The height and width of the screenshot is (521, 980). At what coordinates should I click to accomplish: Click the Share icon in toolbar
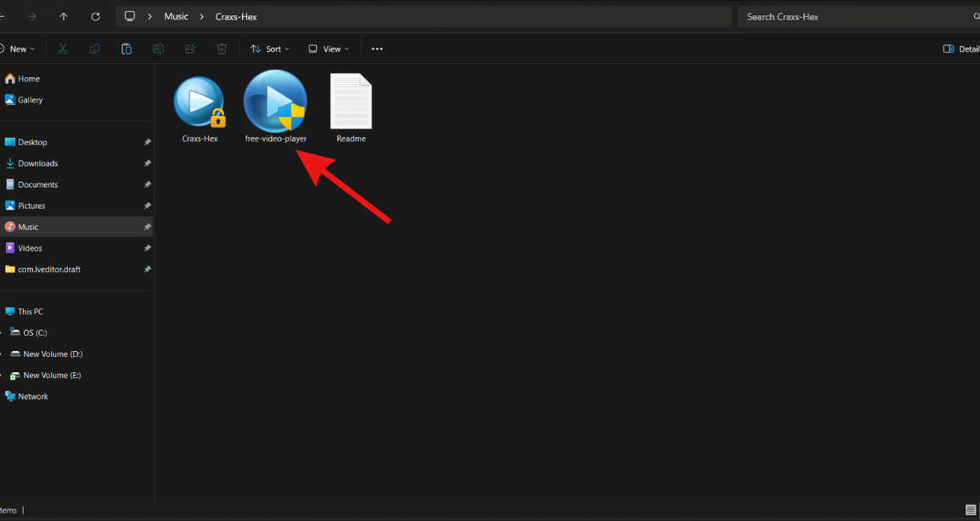pos(190,49)
